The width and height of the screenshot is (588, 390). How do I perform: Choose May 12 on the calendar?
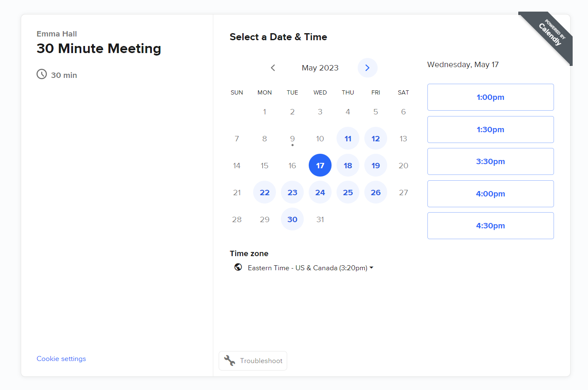376,138
